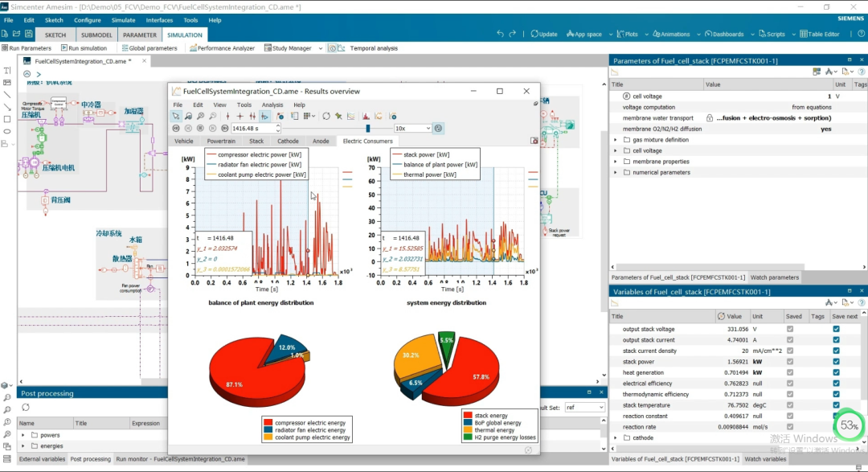Click the Open file icon in main toolbar

pos(17,34)
